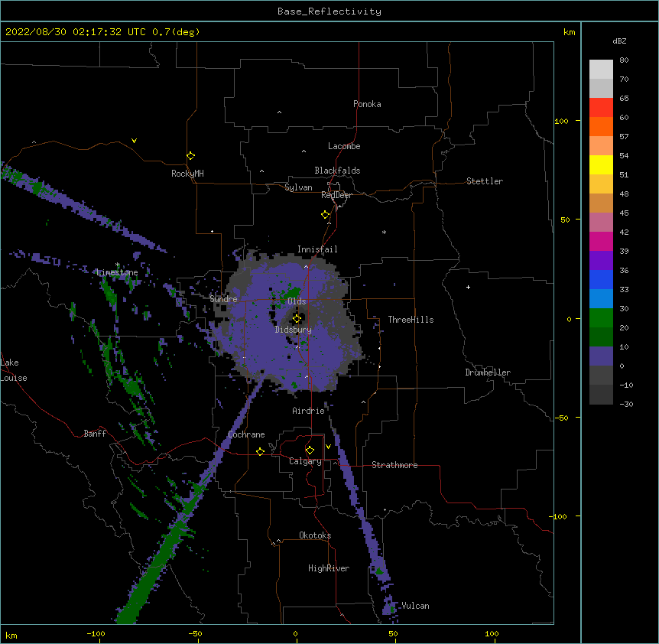Click the 33 value in the dBZ legend
Viewport: 659px width, 644px height.
(x=624, y=289)
